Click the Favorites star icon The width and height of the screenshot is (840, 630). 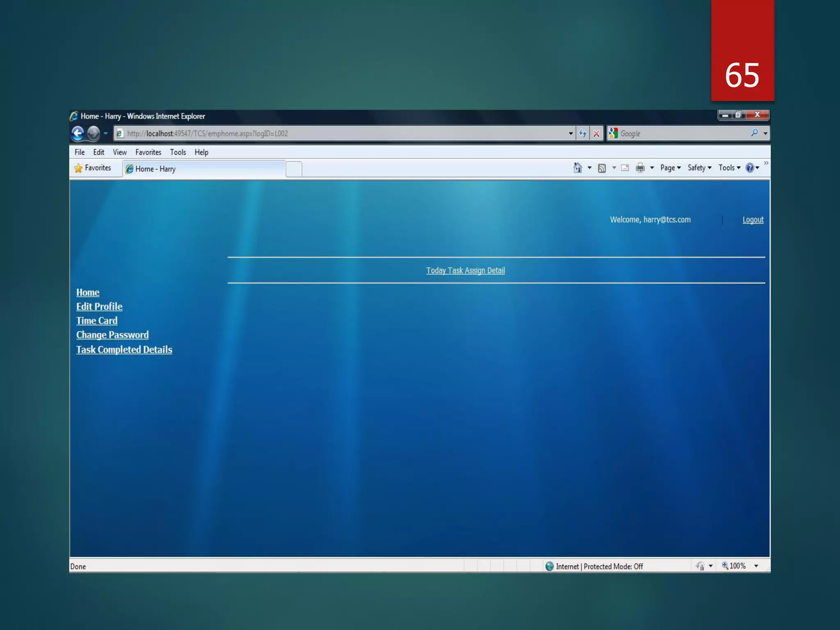[78, 168]
